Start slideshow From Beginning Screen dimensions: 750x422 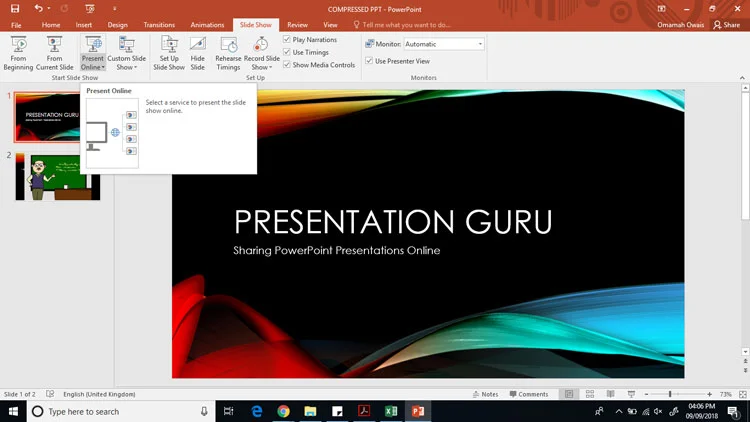pos(18,52)
